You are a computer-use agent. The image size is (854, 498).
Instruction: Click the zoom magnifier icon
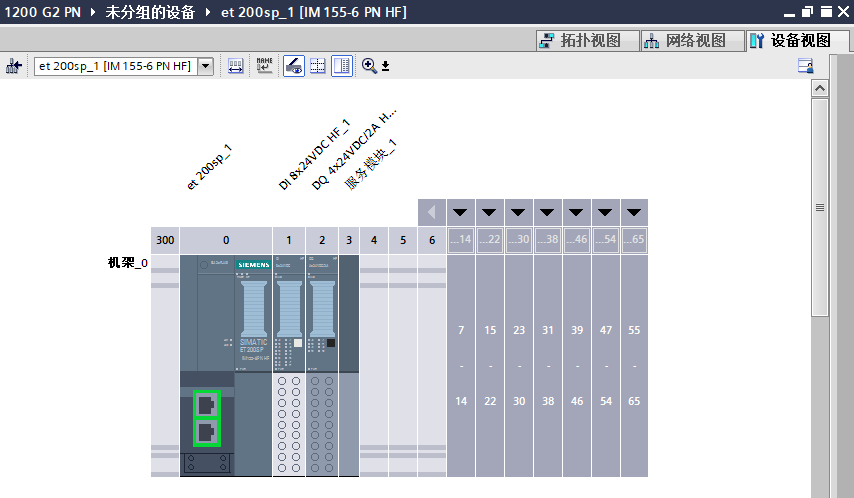(369, 66)
